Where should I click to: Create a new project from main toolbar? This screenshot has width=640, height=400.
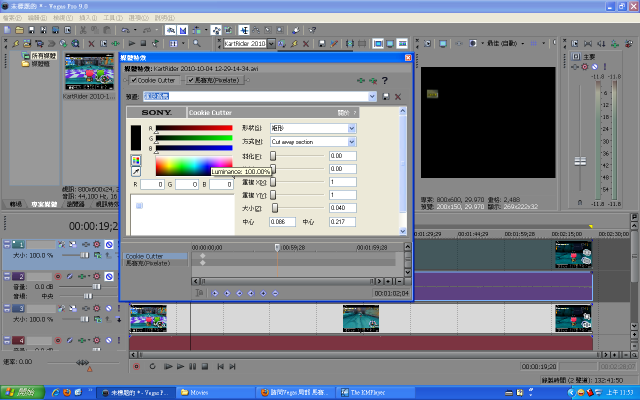[x=7, y=30]
